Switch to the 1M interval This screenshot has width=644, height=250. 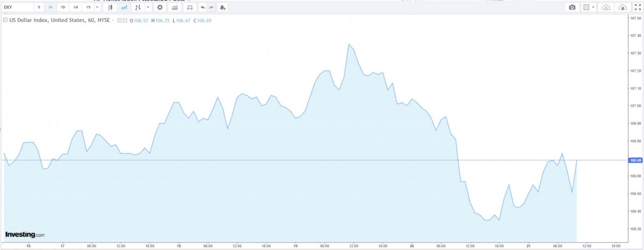[76, 8]
